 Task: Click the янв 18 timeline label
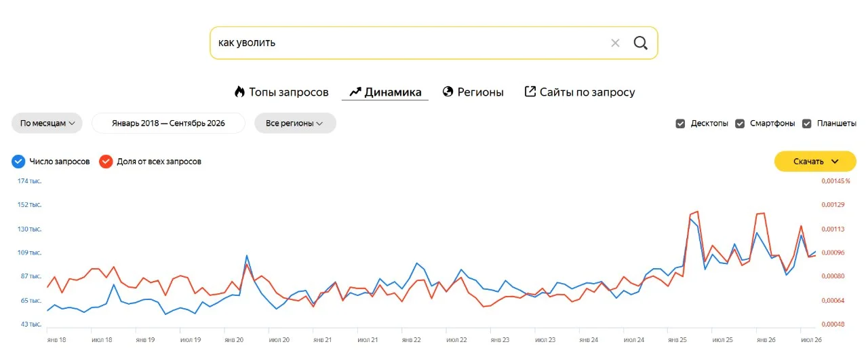(57, 339)
